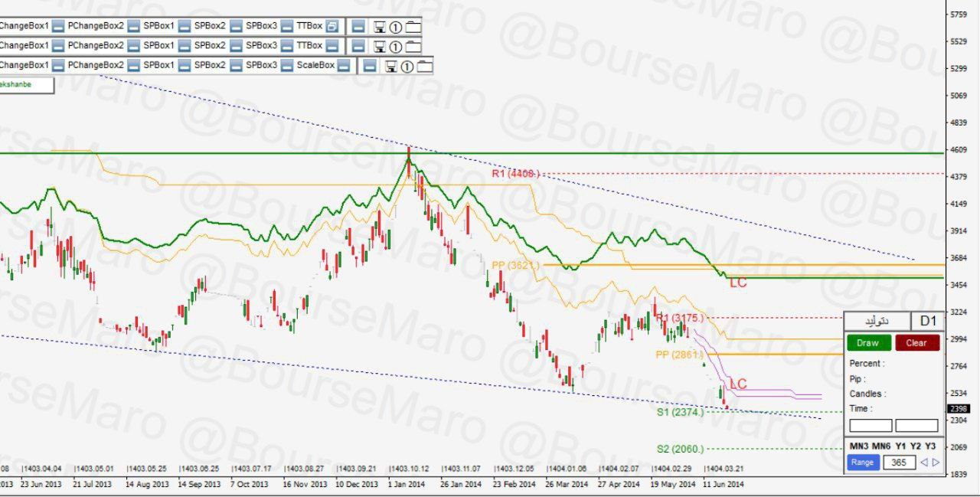Image resolution: width=980 pixels, height=497 pixels.
Task: Select TTBox label in the middle toolbar row
Action: (x=309, y=45)
